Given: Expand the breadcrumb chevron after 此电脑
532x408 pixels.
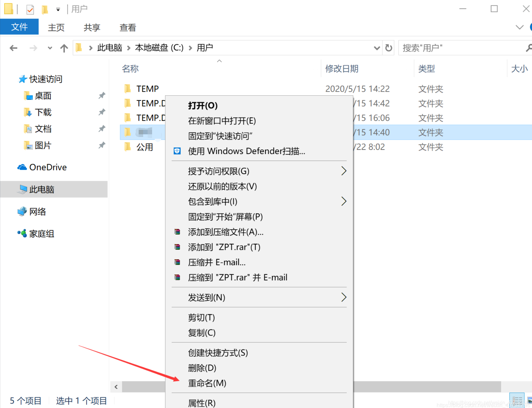Looking at the screenshot, I should coord(129,48).
